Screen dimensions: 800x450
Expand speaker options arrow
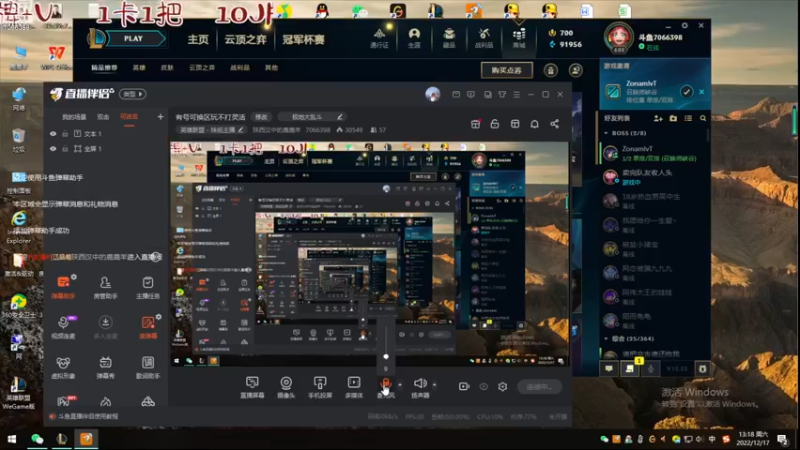(x=434, y=385)
